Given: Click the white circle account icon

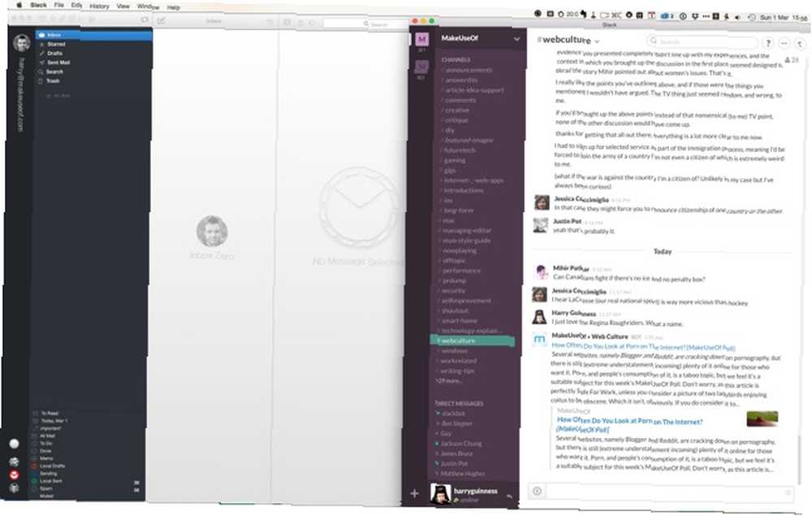Looking at the screenshot, I should [15, 444].
